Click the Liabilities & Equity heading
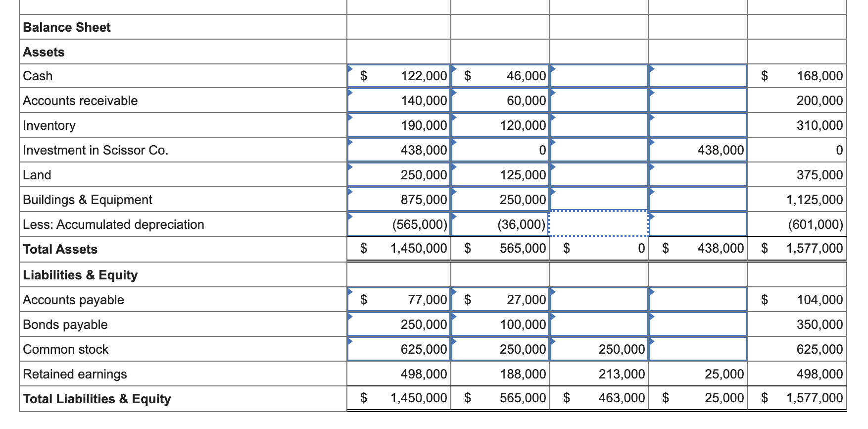Viewport: 868px width, 429px height. (x=80, y=275)
